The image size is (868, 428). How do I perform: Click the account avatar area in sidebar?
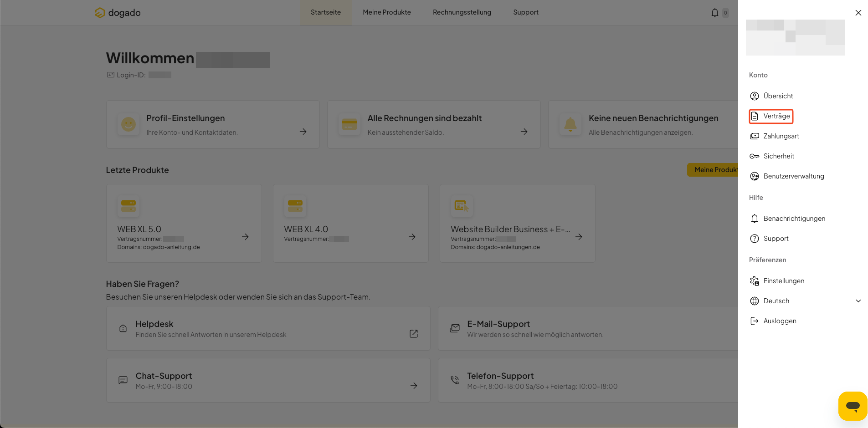click(796, 37)
